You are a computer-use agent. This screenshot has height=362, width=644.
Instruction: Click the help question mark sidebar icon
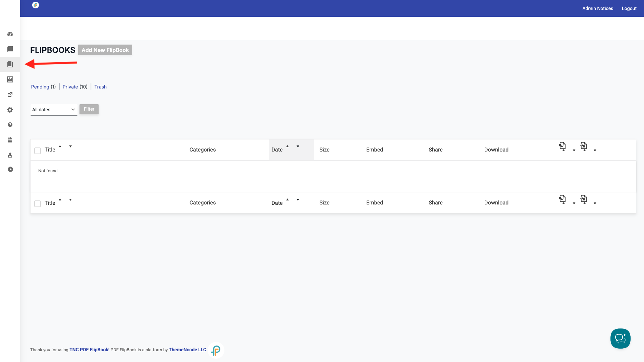[10, 125]
